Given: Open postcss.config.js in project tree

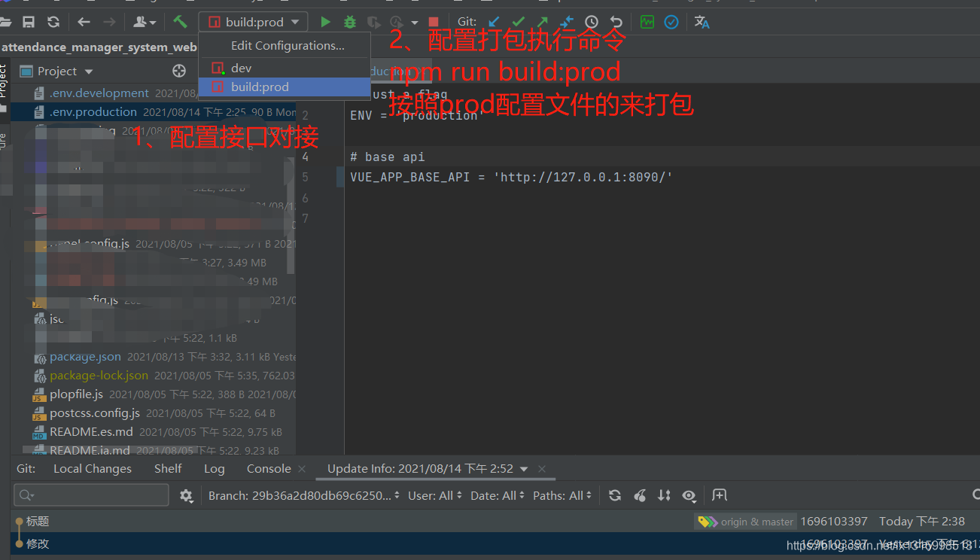Looking at the screenshot, I should (95, 412).
